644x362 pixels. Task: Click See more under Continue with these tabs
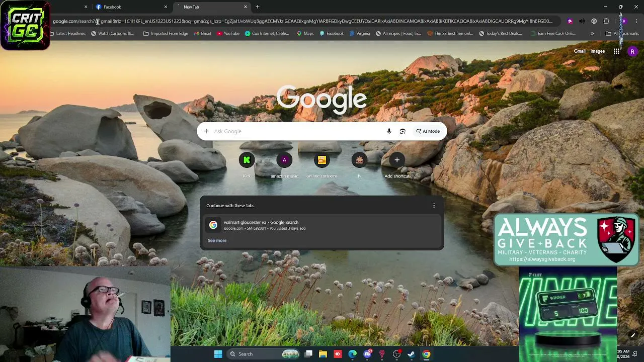tap(217, 240)
